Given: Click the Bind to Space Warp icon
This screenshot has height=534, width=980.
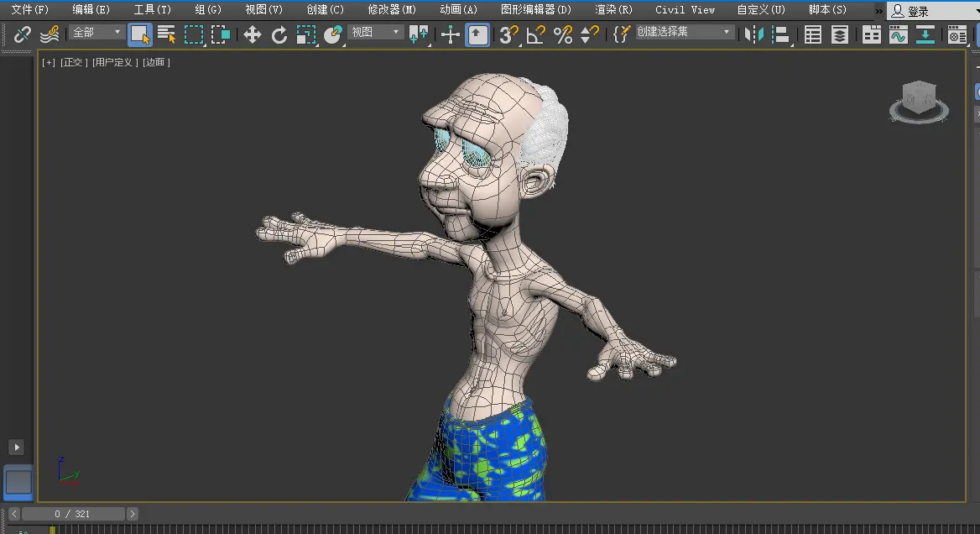Looking at the screenshot, I should click(x=50, y=34).
